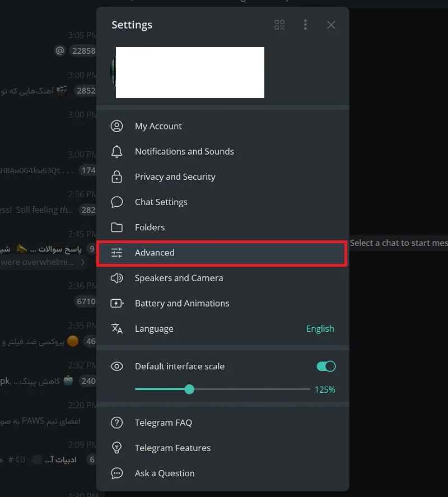This screenshot has width=448, height=497.
Task: Click the bell icon for Notifications
Action: point(116,151)
